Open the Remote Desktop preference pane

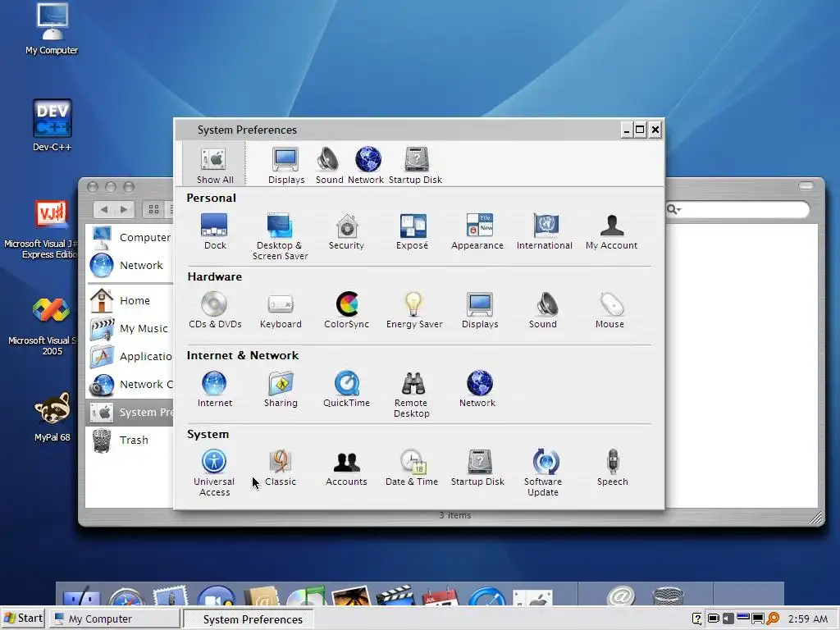pyautogui.click(x=412, y=395)
